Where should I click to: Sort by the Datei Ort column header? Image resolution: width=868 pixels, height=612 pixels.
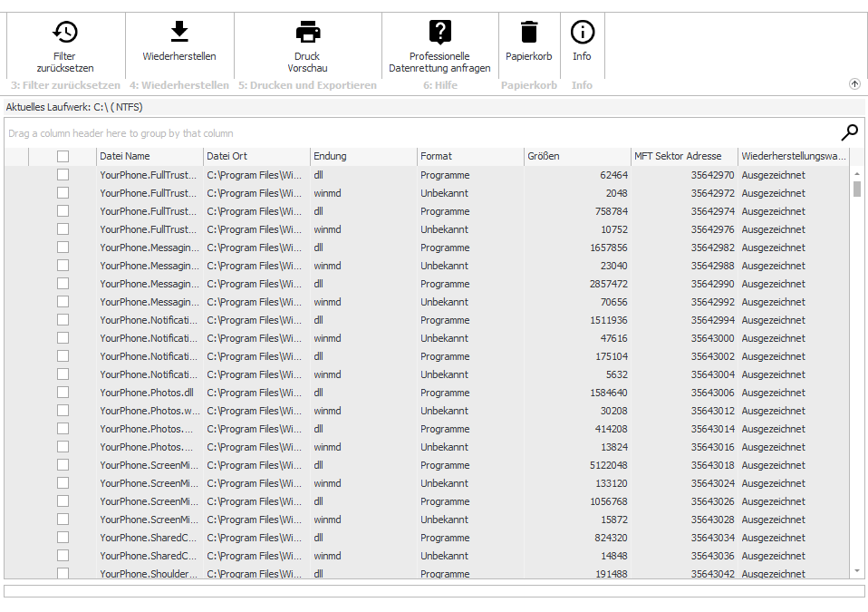(x=256, y=156)
